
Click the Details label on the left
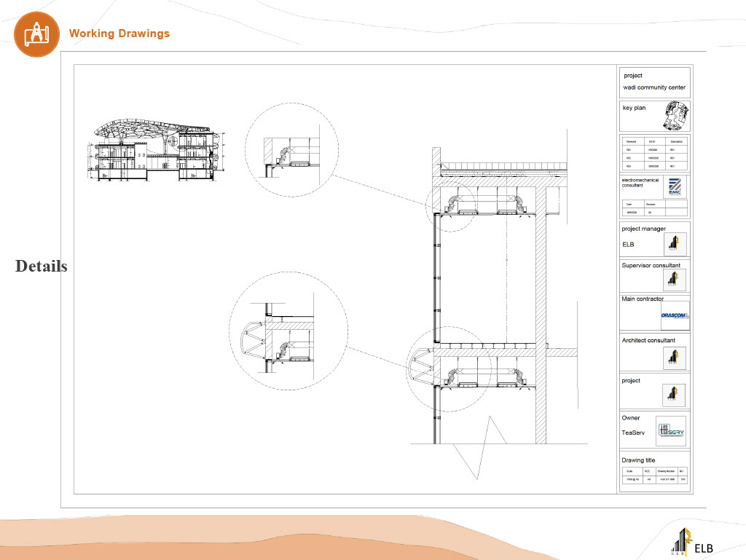41,267
